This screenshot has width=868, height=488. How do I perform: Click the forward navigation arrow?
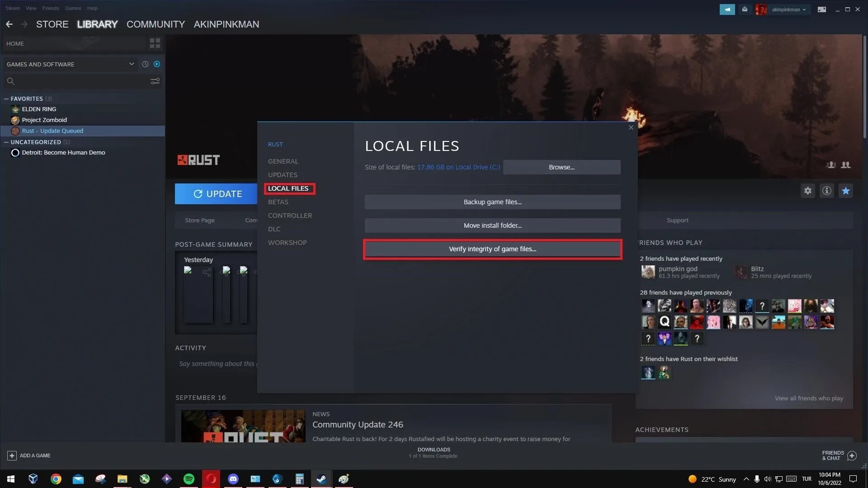(x=24, y=24)
